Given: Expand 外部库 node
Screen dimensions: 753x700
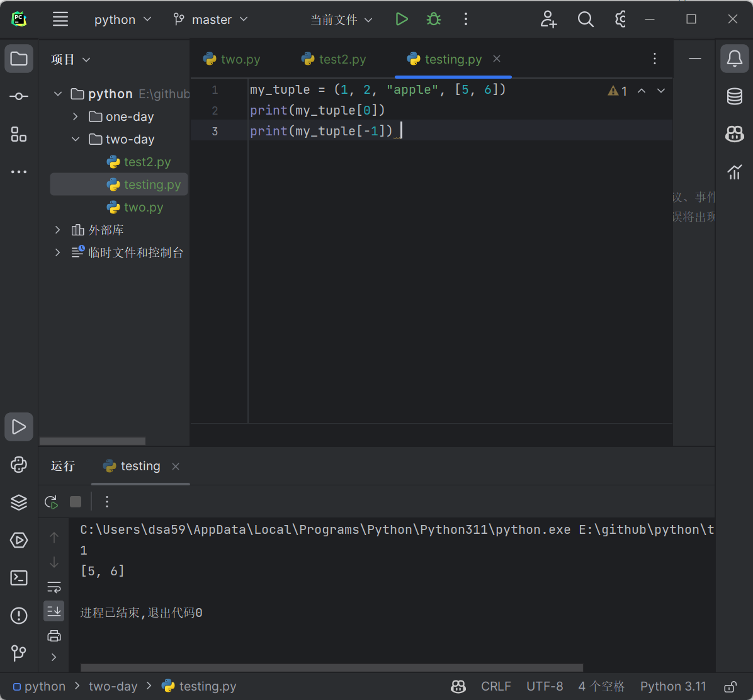Looking at the screenshot, I should pyautogui.click(x=58, y=230).
